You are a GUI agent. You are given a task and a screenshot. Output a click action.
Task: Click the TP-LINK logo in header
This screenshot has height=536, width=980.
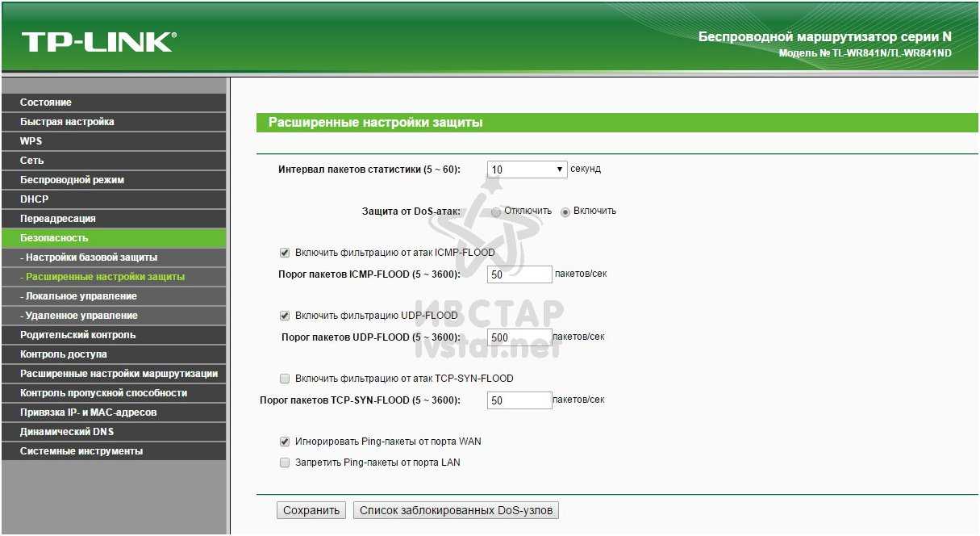click(98, 42)
